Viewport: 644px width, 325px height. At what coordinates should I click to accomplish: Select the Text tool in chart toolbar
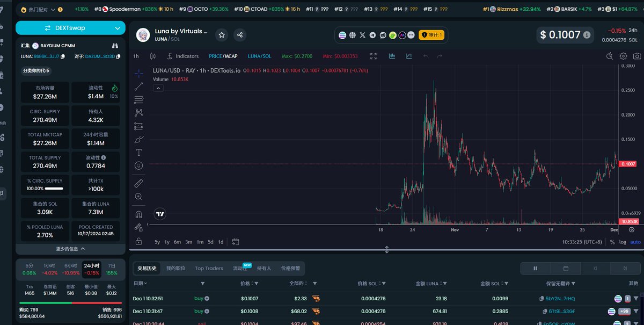click(139, 153)
